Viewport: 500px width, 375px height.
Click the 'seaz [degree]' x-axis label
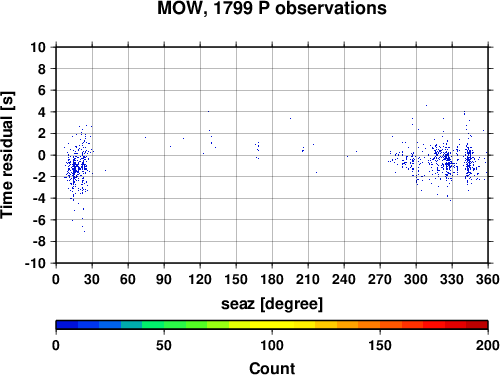click(x=272, y=304)
